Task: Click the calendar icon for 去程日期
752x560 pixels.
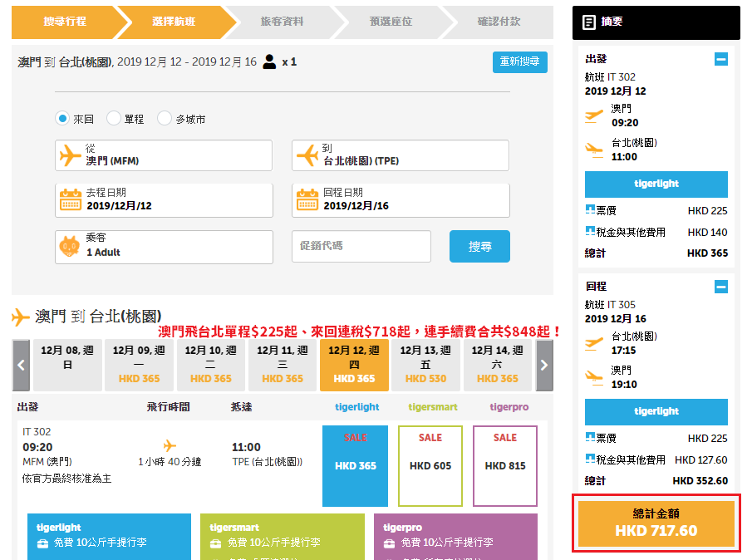Action: coord(71,200)
